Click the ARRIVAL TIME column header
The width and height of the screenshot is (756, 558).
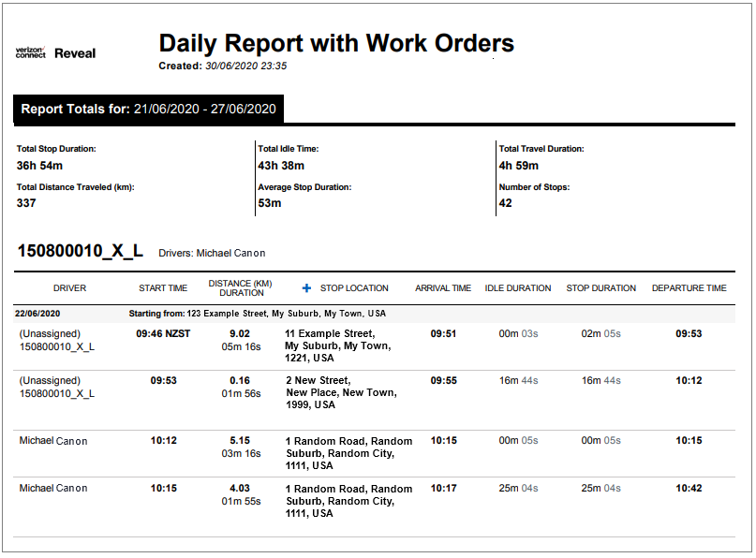pos(443,288)
